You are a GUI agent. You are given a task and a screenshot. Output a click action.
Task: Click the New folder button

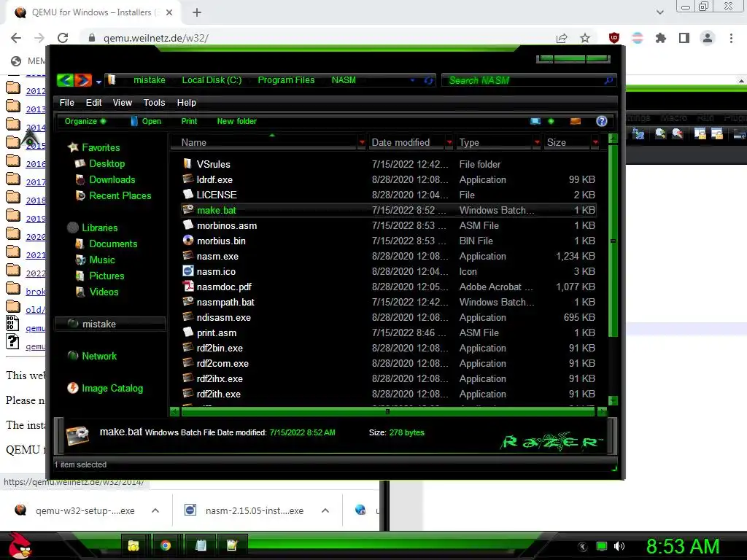point(237,121)
